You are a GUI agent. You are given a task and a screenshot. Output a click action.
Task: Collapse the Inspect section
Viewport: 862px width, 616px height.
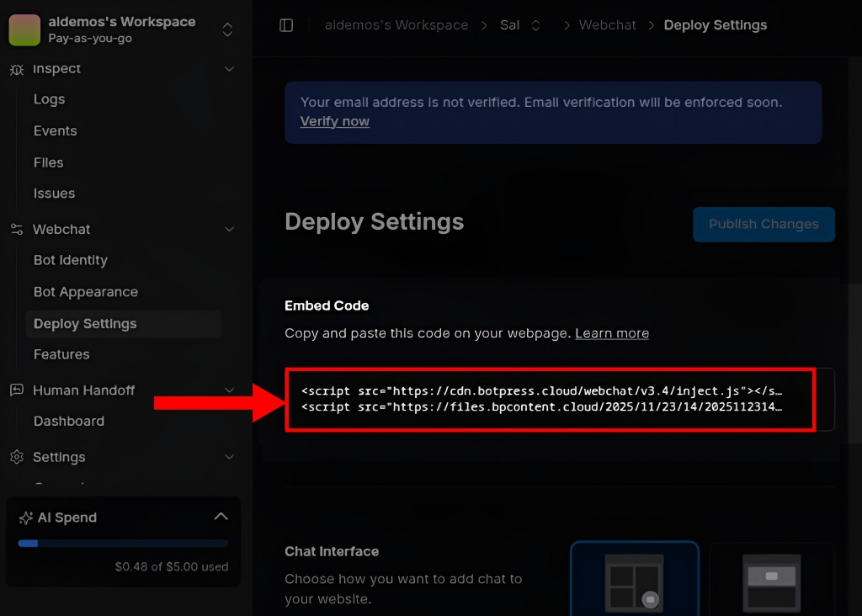[x=229, y=69]
